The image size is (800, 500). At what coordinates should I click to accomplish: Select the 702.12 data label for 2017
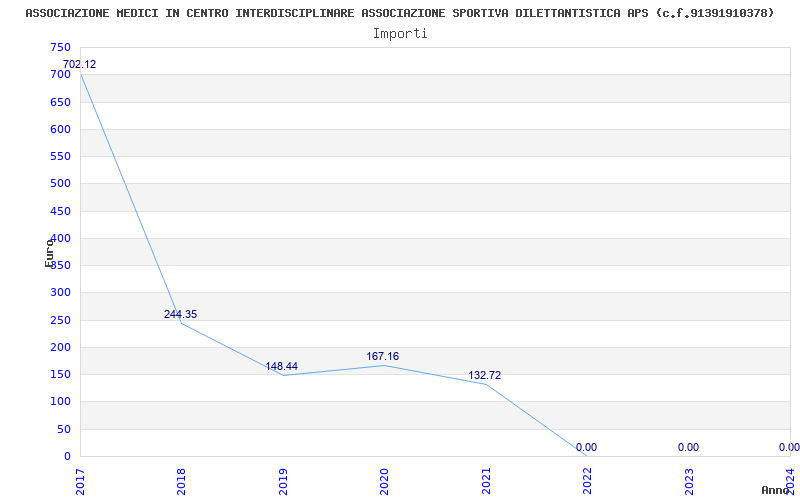tap(79, 65)
